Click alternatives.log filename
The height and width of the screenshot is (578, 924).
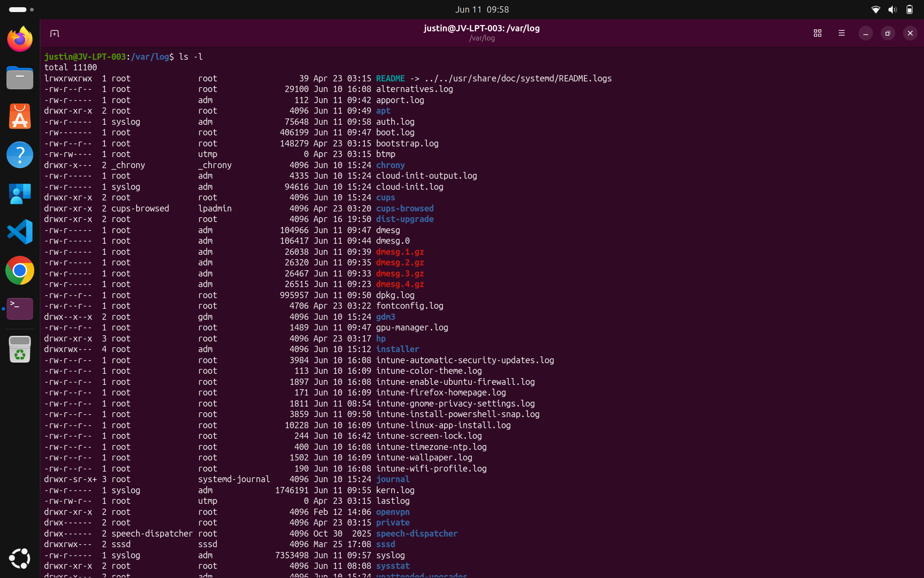(x=414, y=89)
